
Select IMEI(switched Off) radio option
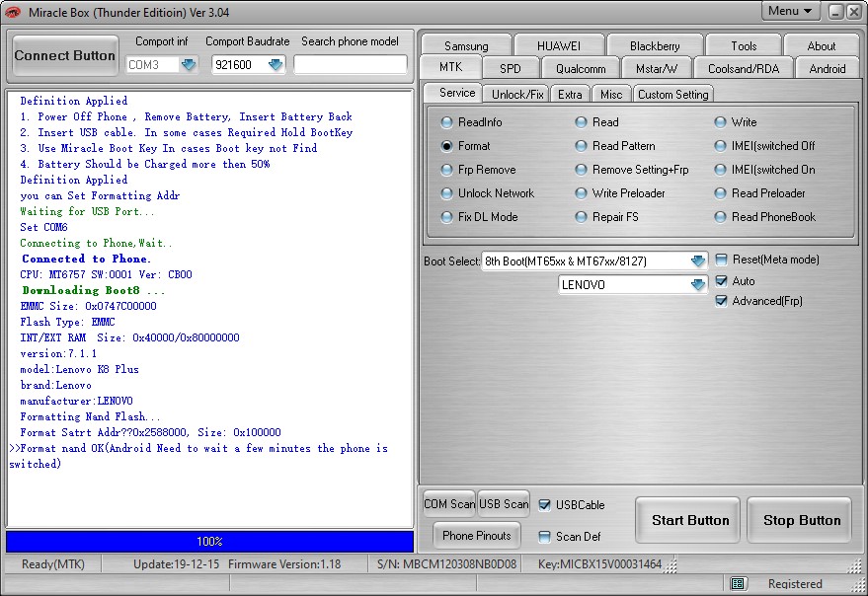pyautogui.click(x=765, y=146)
